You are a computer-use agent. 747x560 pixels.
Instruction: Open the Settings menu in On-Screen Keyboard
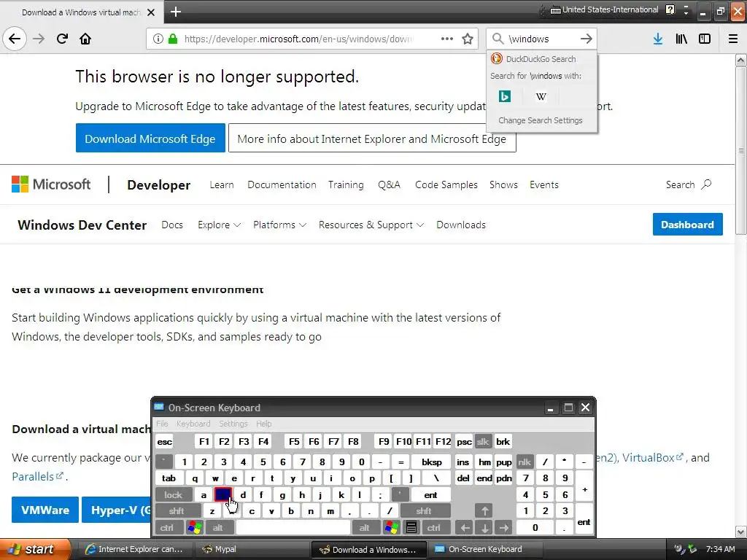tap(233, 424)
